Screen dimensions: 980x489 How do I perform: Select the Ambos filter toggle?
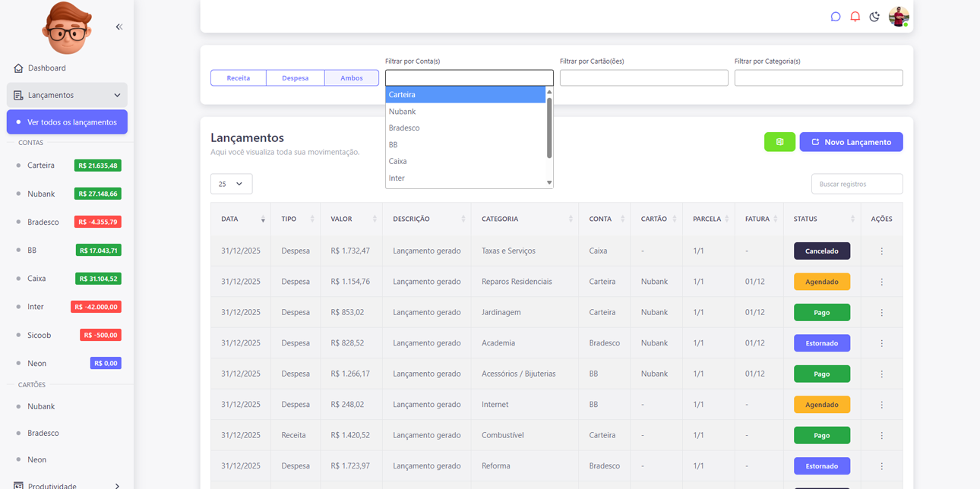tap(351, 78)
